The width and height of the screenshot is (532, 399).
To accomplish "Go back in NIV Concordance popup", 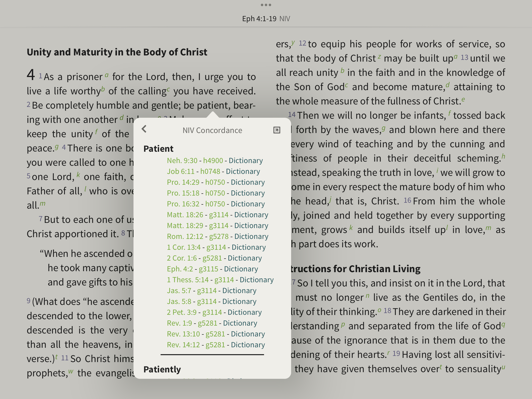I will point(144,129).
